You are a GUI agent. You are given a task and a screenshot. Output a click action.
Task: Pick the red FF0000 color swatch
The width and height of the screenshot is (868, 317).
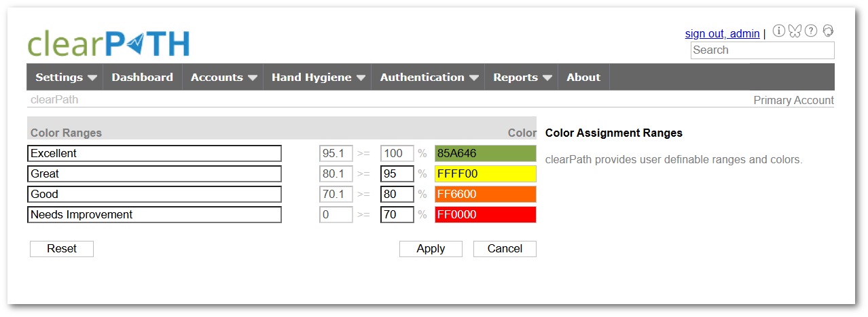coord(486,214)
